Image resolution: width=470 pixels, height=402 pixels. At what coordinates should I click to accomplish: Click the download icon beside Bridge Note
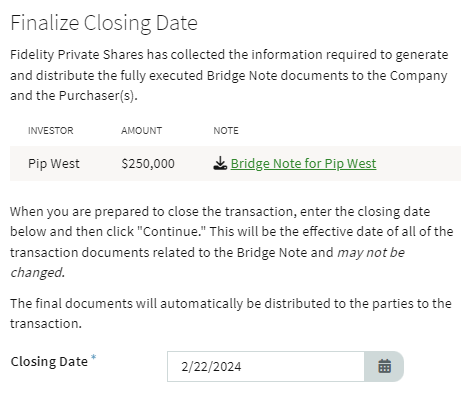[x=220, y=163]
